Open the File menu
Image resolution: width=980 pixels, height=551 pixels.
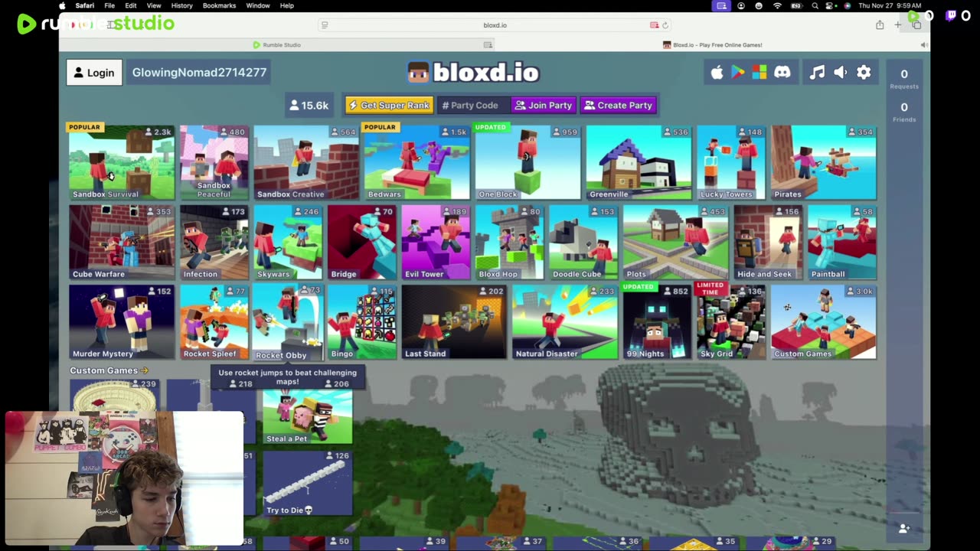pos(109,5)
